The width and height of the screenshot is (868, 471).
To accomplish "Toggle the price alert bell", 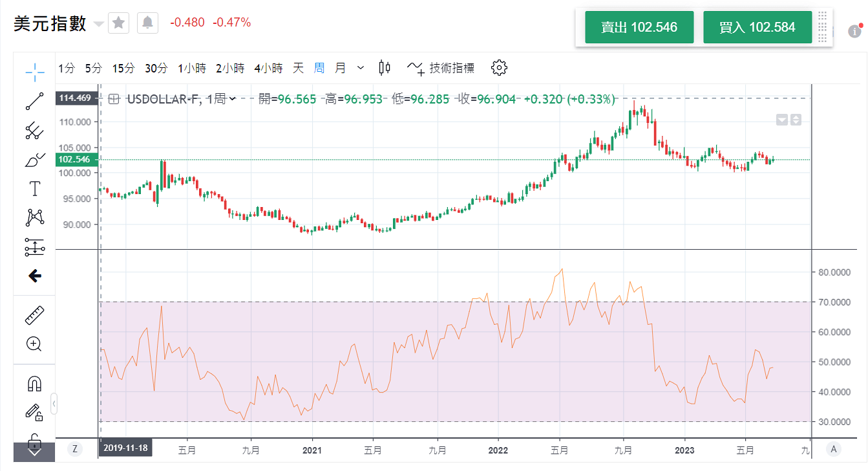I will click(147, 23).
